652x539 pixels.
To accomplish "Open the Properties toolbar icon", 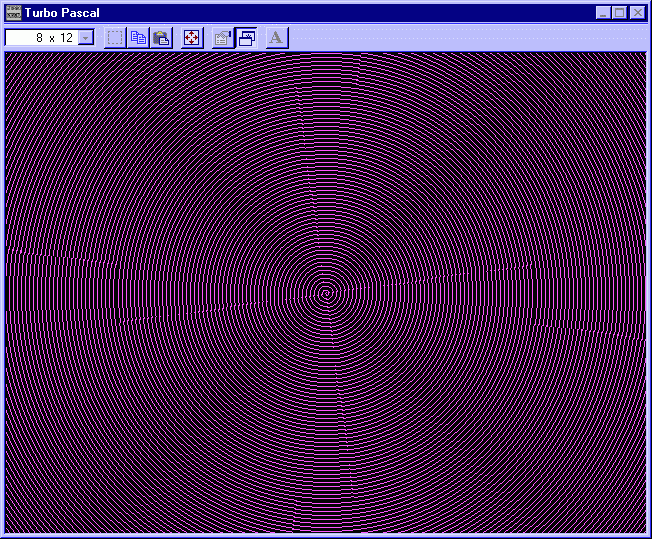I will (x=223, y=38).
